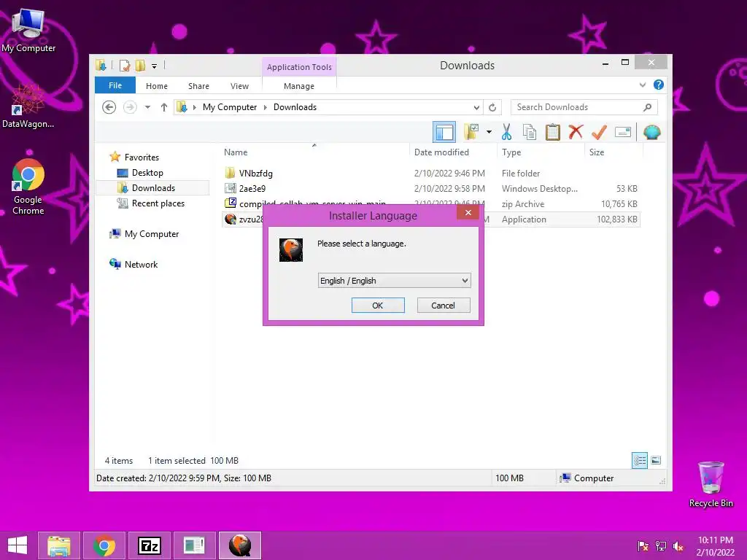The width and height of the screenshot is (747, 560).
Task: Open Desktop in navigation pane
Action: click(147, 173)
